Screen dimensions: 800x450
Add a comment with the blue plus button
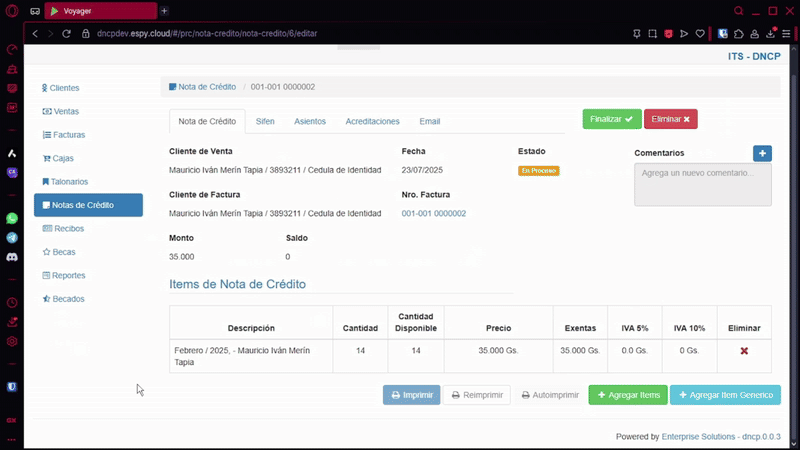(762, 153)
